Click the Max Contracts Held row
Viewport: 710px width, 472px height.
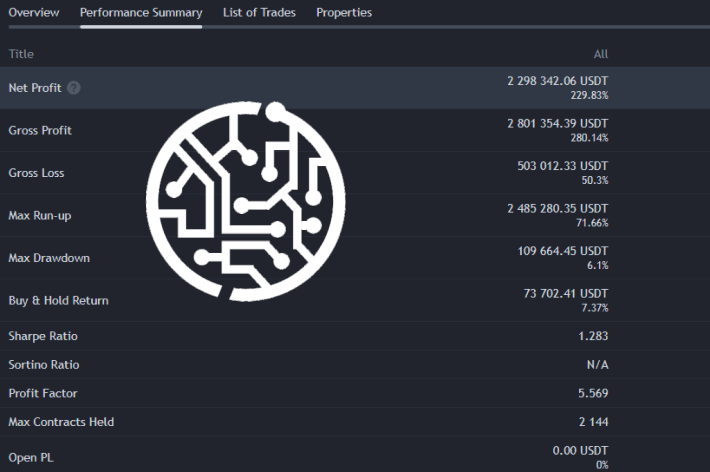click(355, 421)
